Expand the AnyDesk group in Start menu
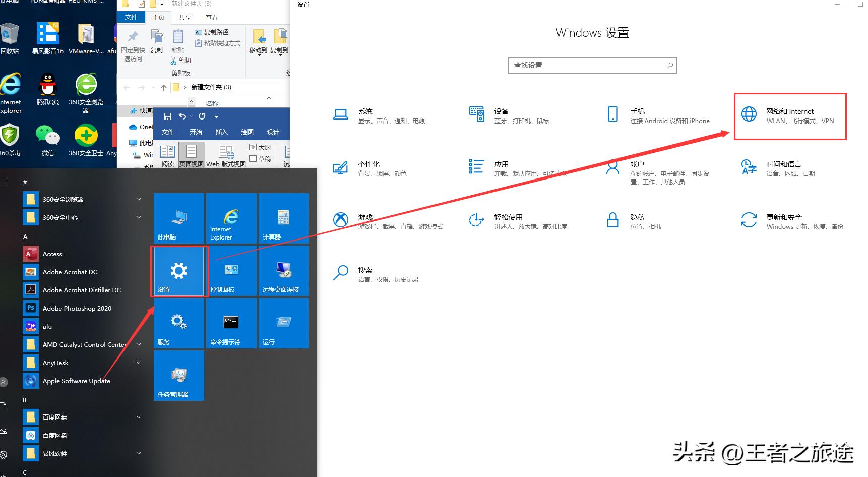The width and height of the screenshot is (868, 477). click(138, 363)
